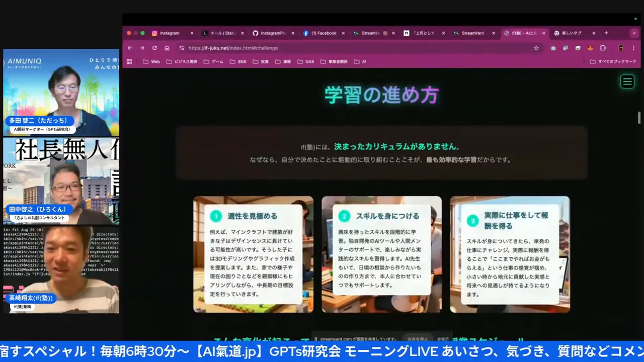This screenshot has height=362, width=644.
Task: Select the 実際に仕事をして報酬を得る card
Action: 510,254
